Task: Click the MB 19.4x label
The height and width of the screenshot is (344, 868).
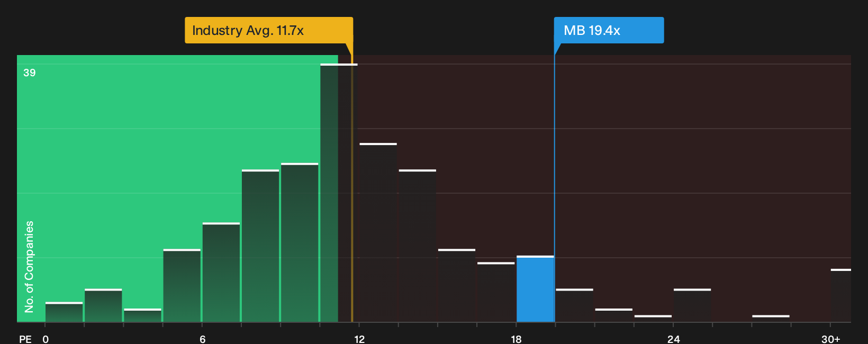Action: coord(609,30)
